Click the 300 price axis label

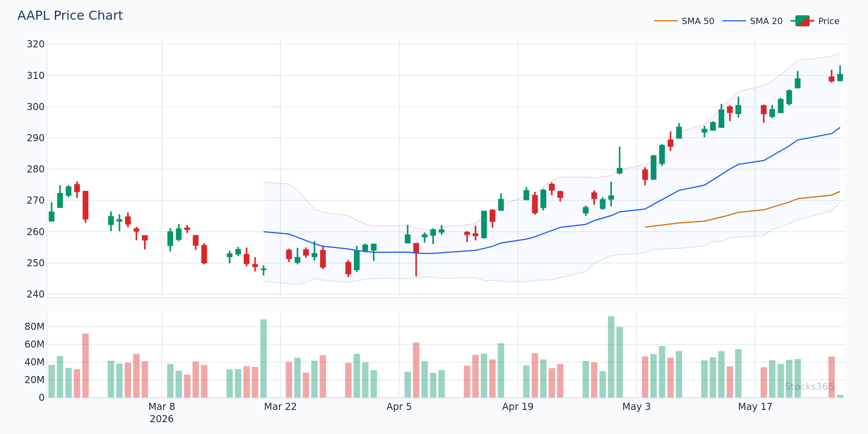36,107
